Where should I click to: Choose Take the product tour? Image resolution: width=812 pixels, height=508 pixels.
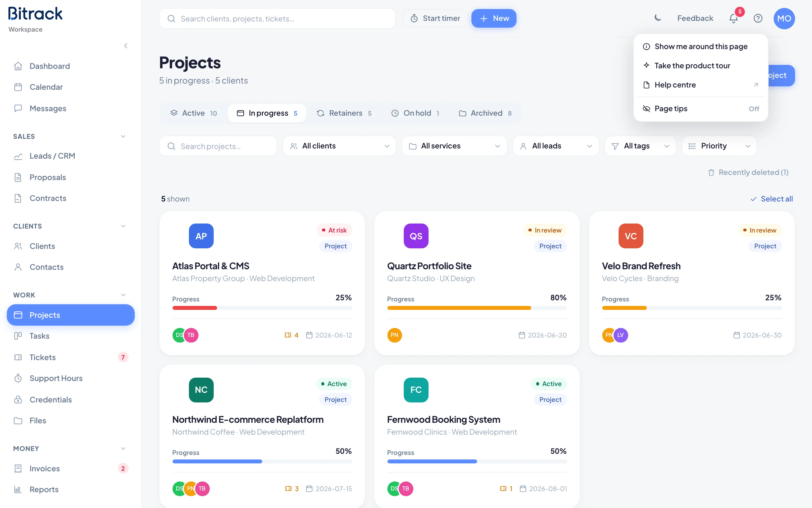coord(701,65)
